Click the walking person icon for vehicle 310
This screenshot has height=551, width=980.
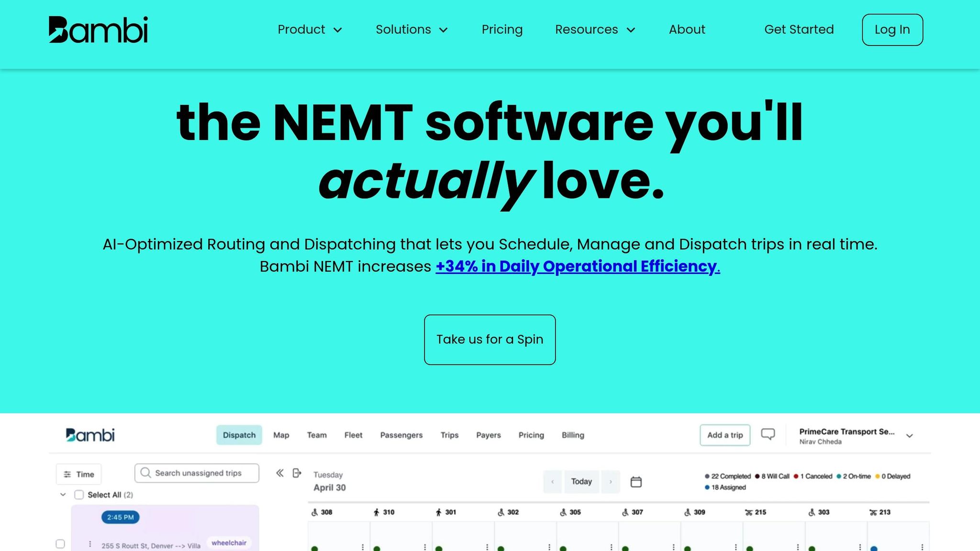(x=377, y=512)
